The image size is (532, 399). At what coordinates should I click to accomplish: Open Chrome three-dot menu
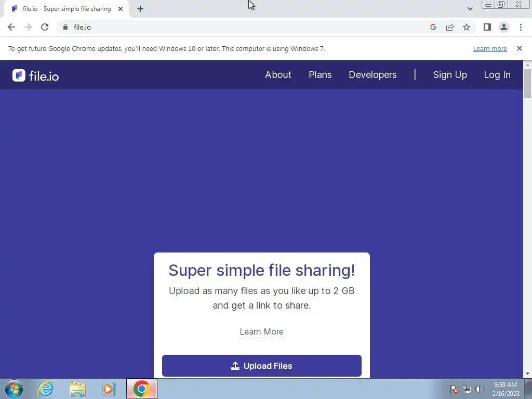pyautogui.click(x=521, y=27)
